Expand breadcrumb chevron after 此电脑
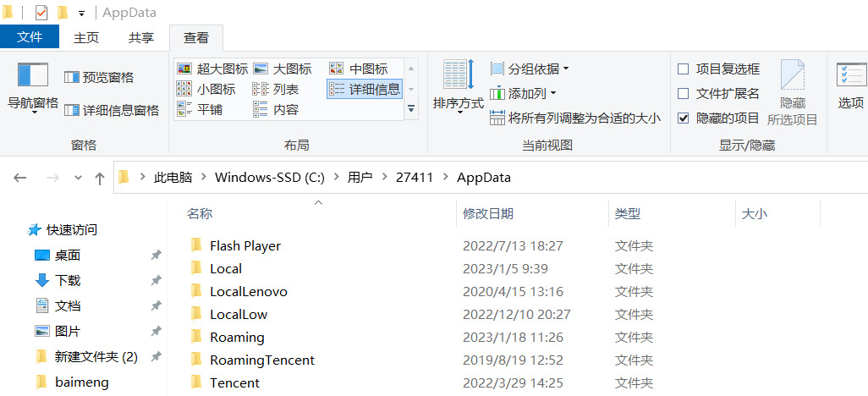 pos(204,178)
